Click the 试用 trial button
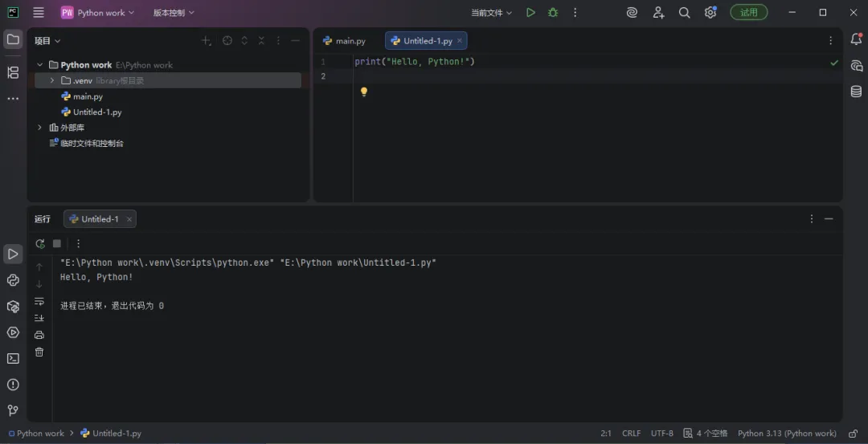868x444 pixels. 748,13
